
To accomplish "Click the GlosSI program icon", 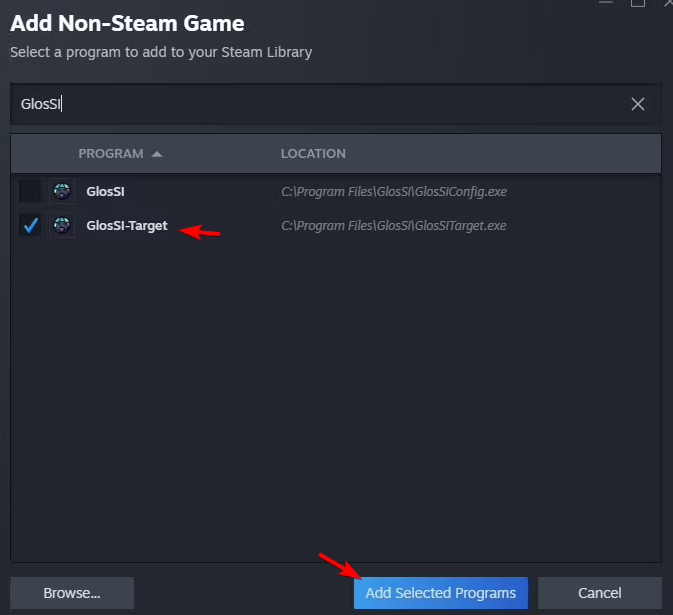I will [62, 191].
